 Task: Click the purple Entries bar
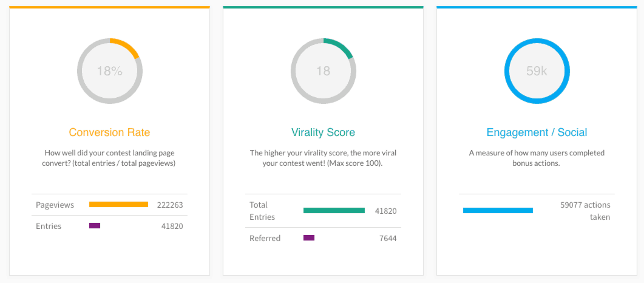tap(95, 226)
